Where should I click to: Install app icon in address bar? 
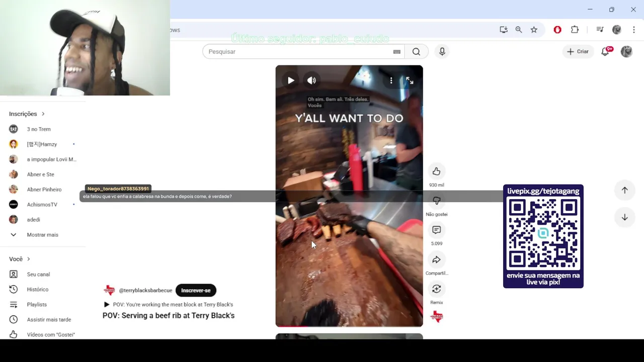[504, 30]
